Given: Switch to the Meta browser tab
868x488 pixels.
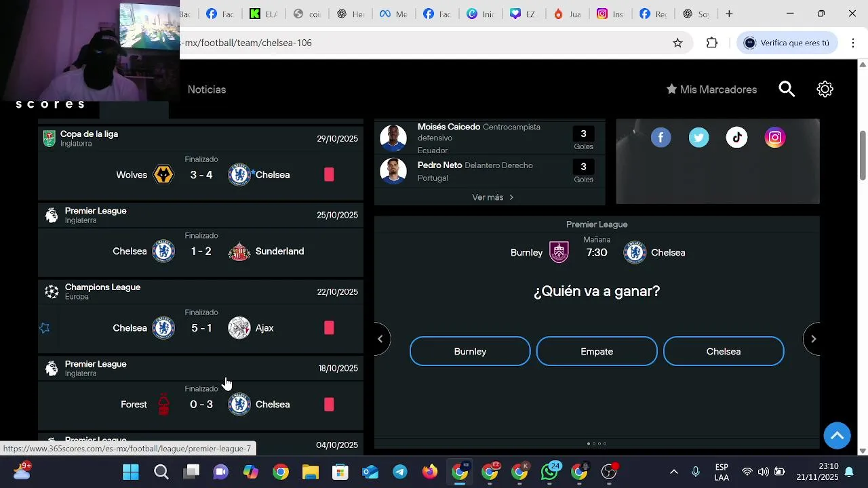Looking at the screenshot, I should [x=393, y=14].
